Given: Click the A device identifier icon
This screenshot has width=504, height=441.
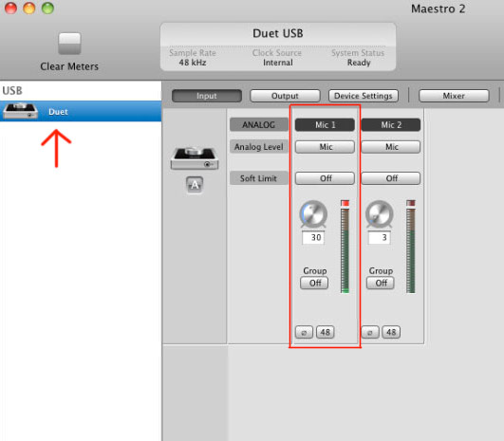Looking at the screenshot, I should point(195,185).
